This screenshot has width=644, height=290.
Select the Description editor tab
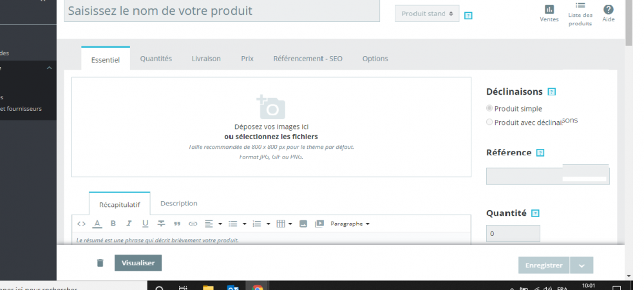pos(178,204)
